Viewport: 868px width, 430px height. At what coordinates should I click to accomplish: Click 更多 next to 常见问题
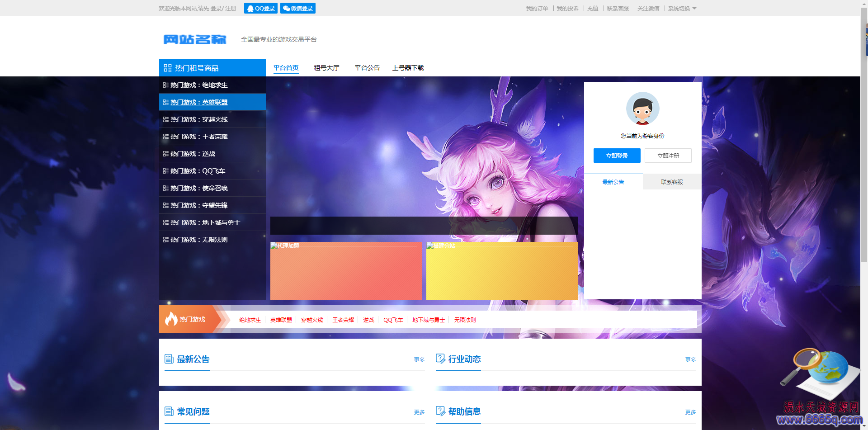[x=419, y=412]
